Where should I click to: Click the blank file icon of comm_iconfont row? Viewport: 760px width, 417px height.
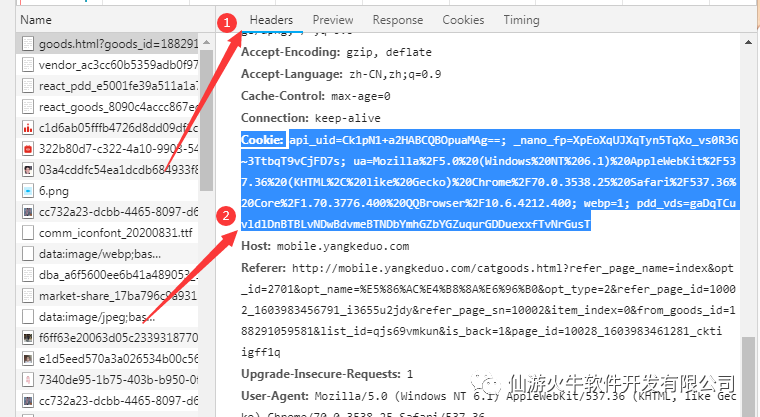tap(28, 233)
